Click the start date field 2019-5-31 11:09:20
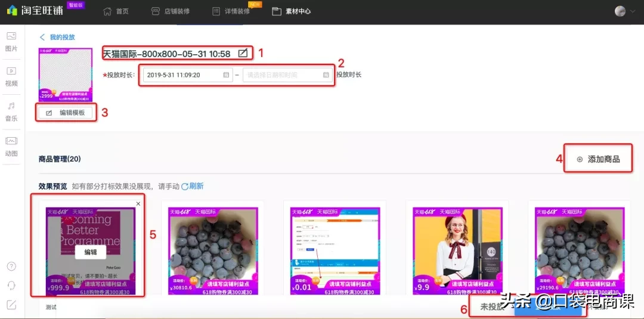The height and width of the screenshot is (319, 644). [x=188, y=75]
